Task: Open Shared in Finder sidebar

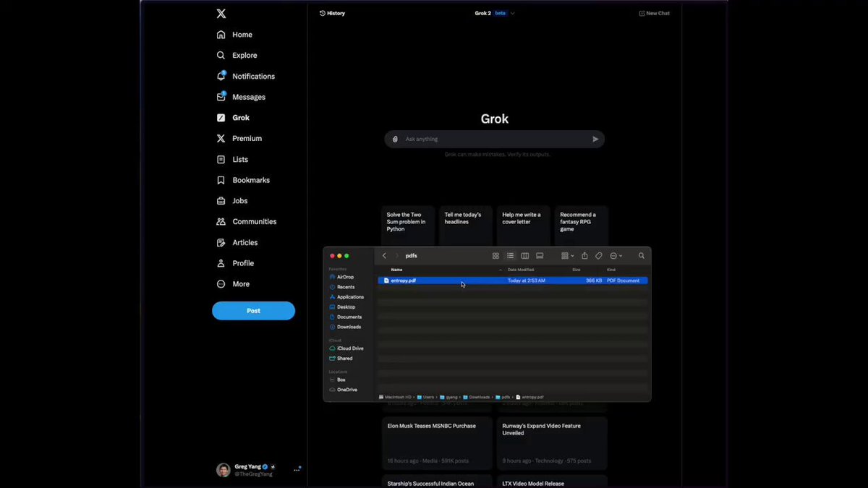Action: 341,359
